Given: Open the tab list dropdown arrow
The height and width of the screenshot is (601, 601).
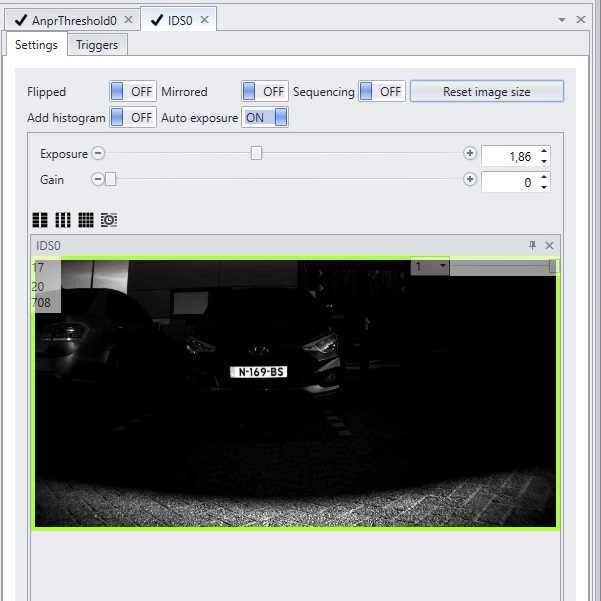Looking at the screenshot, I should click(562, 20).
